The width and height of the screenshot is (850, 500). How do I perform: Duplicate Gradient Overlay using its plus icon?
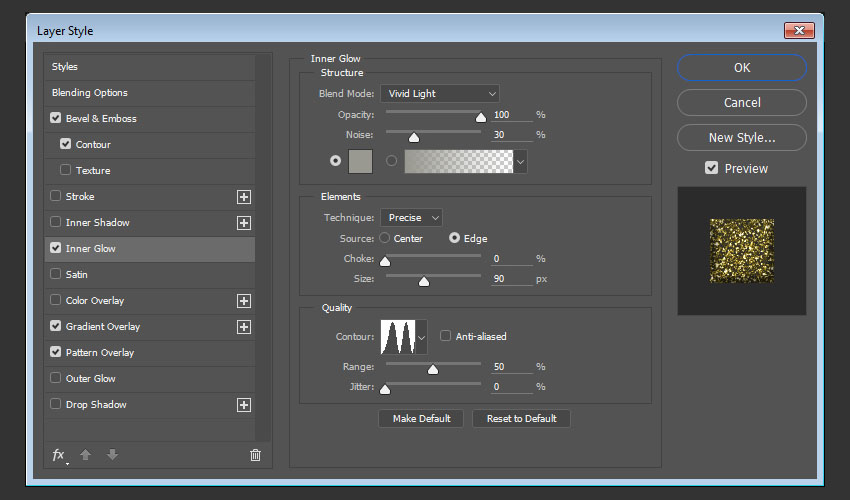click(x=243, y=327)
